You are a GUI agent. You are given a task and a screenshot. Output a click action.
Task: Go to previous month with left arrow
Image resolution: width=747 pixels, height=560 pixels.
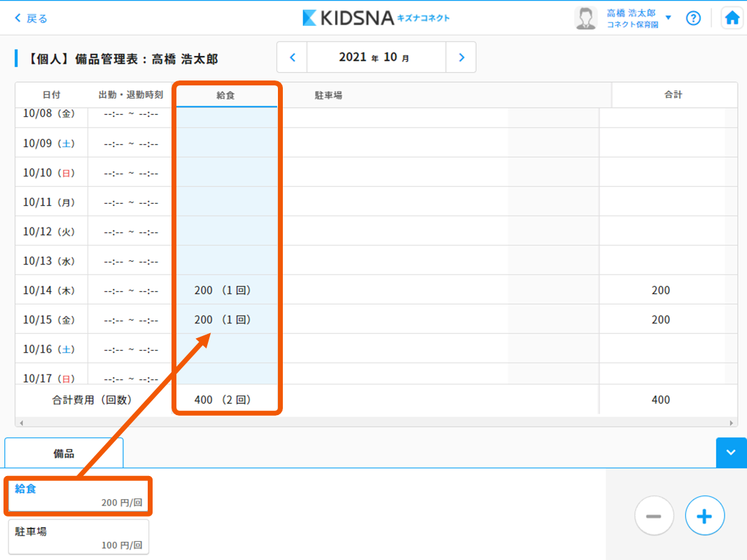click(x=292, y=57)
